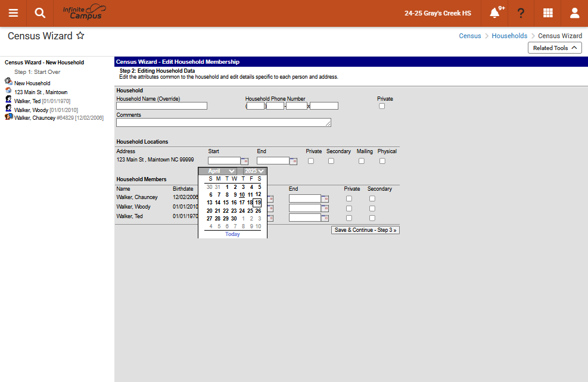Viewport: 588px width, 382px height.
Task: Click the Infinite Campus logo
Action: [x=85, y=12]
